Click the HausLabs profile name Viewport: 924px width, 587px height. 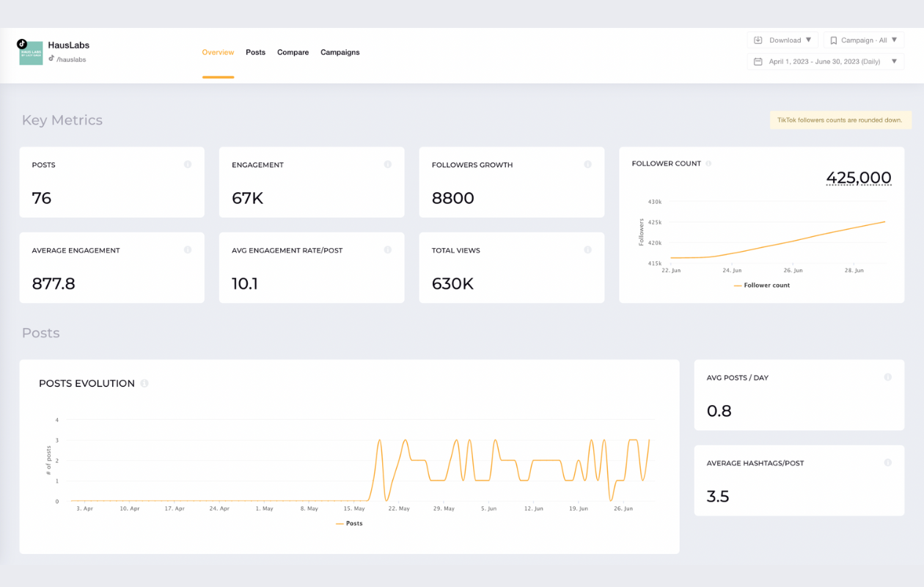(69, 45)
